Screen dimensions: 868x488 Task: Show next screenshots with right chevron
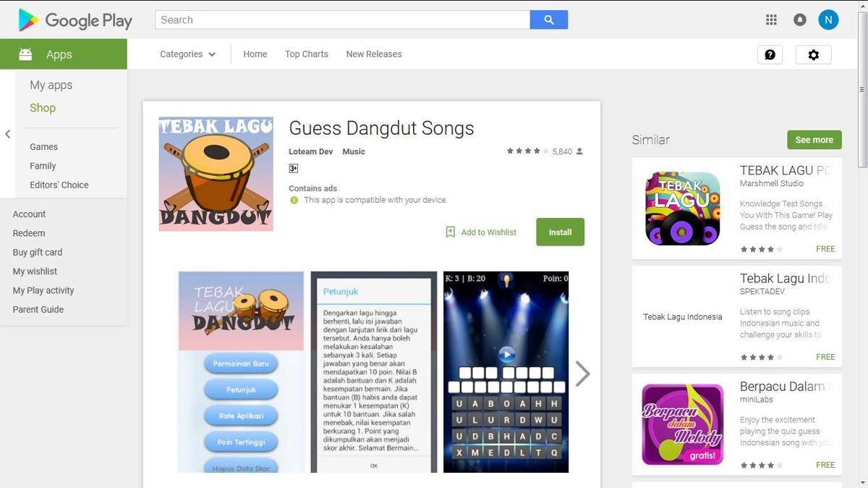click(x=582, y=374)
